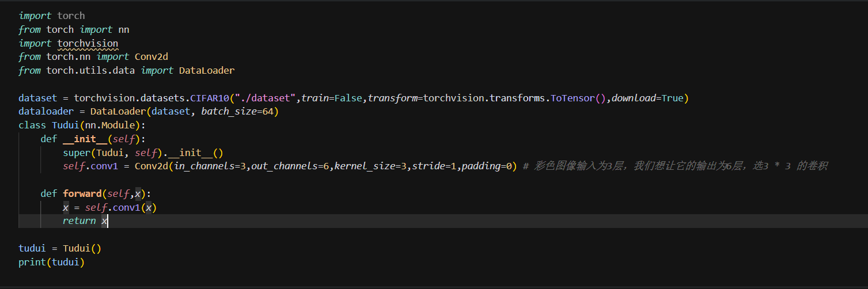Click the squiggly-underlined torchvision in import line
This screenshot has height=289, width=868.
(88, 43)
